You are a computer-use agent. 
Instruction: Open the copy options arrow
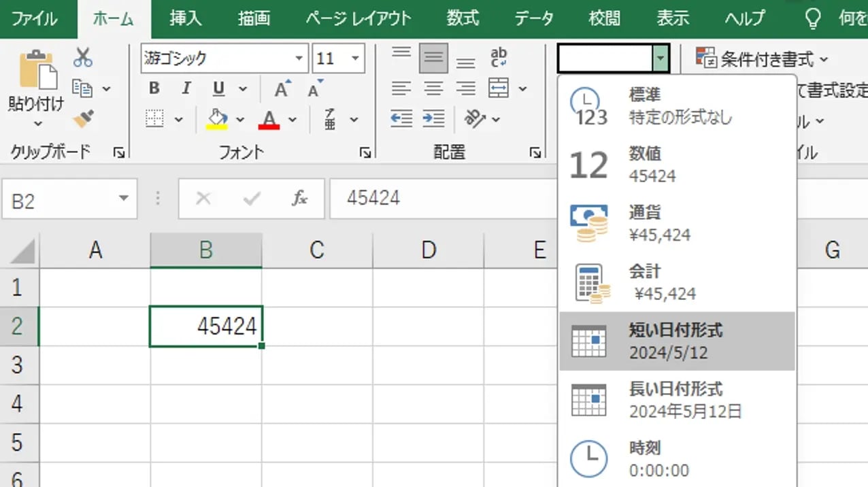[106, 89]
